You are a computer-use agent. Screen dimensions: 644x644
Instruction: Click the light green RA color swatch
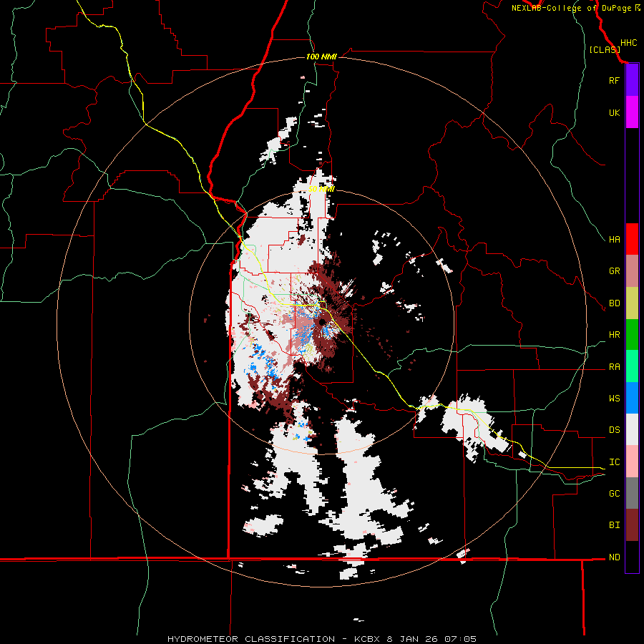632,366
